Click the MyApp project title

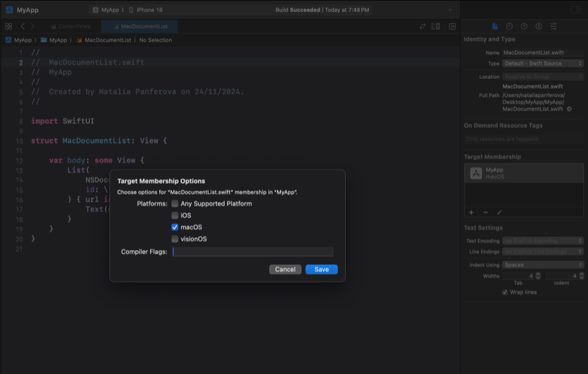click(27, 10)
